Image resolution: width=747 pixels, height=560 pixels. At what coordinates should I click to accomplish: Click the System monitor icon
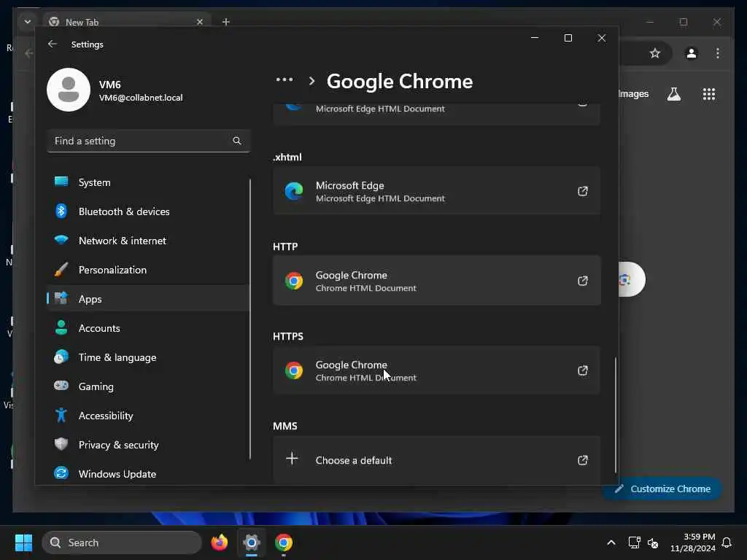click(x=61, y=182)
